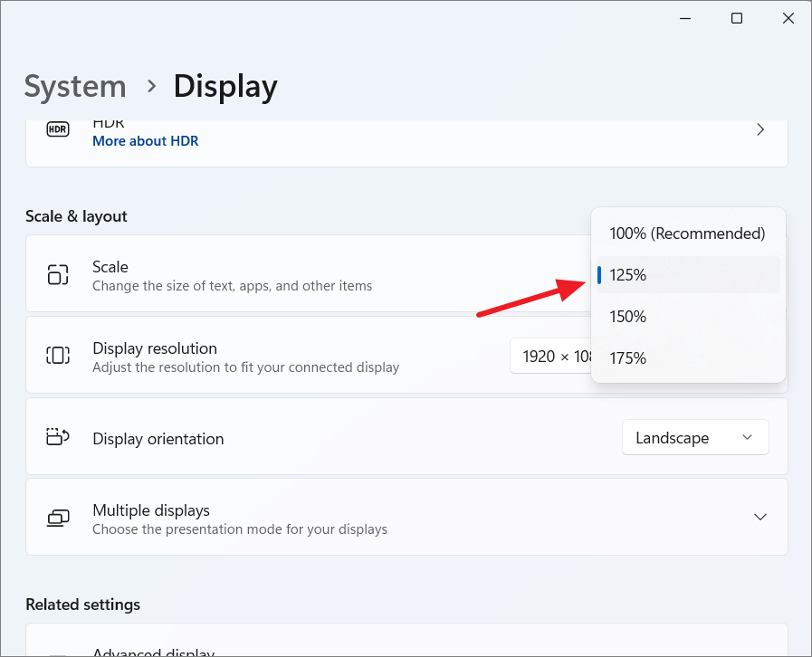Screen dimensions: 812x657
Task: Open the 1920 × 1080 resolution dropdown
Action: 554,356
